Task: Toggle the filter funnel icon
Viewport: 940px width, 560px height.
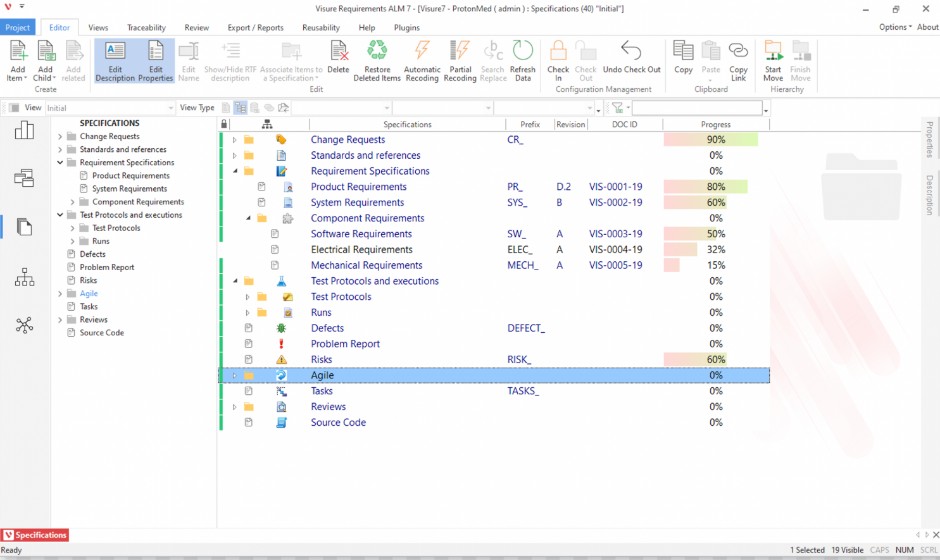Action: pyautogui.click(x=617, y=108)
